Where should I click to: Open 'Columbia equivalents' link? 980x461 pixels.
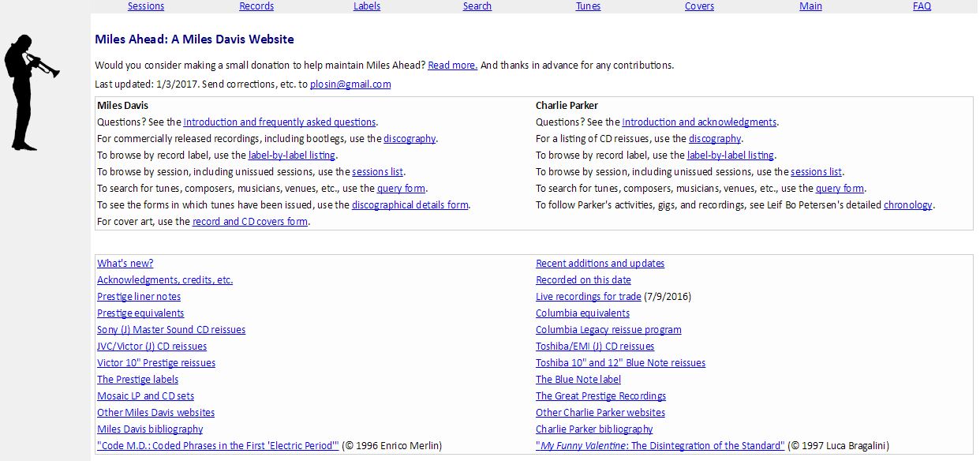pos(582,313)
